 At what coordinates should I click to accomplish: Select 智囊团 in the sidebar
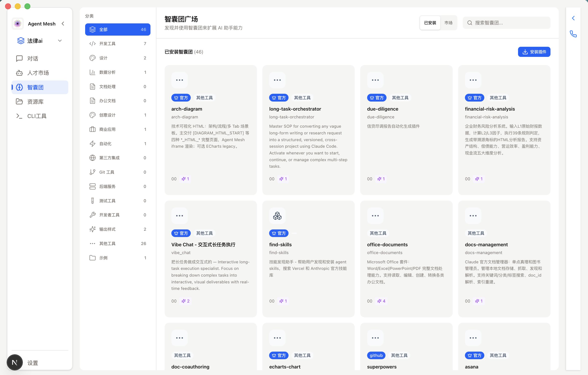tap(40, 87)
